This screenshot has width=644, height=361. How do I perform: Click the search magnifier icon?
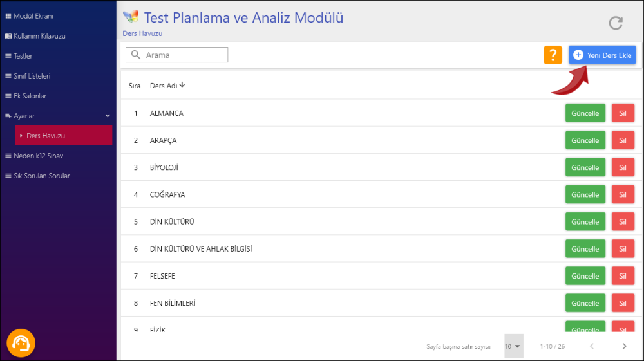pos(136,55)
